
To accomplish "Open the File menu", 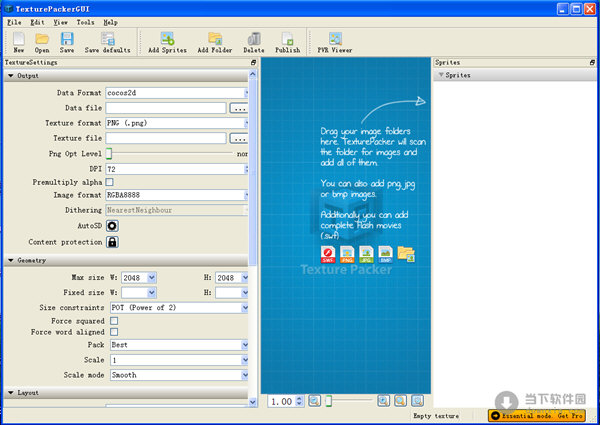I will coord(14,22).
